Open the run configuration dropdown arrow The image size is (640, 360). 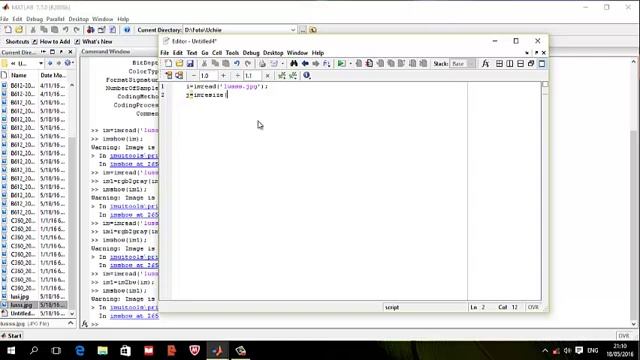350,64
